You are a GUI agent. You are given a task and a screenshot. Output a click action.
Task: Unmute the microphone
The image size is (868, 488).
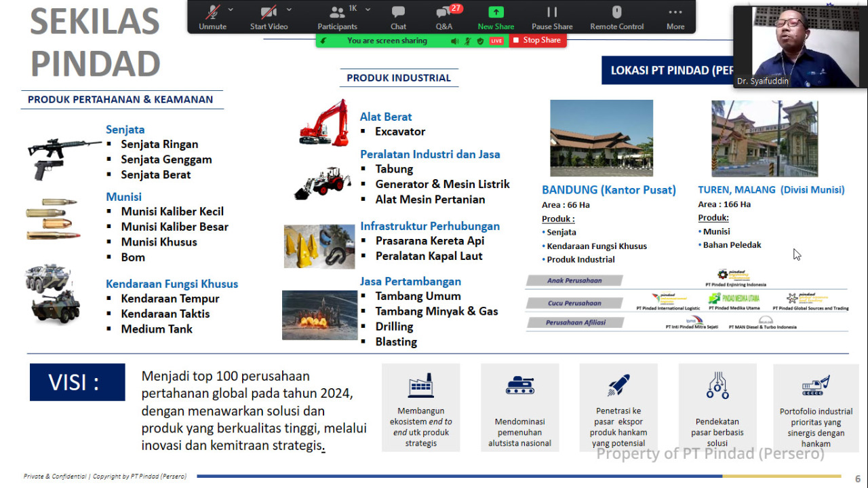coord(212,16)
